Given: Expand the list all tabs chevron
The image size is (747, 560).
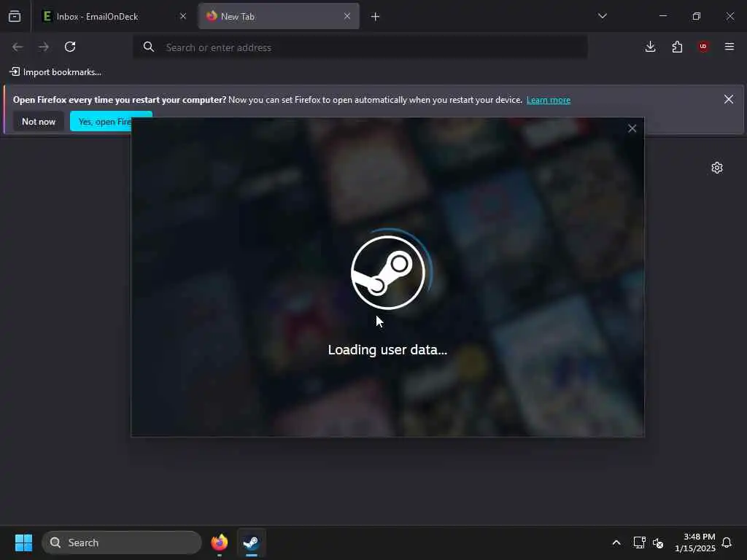Looking at the screenshot, I should click(x=602, y=16).
